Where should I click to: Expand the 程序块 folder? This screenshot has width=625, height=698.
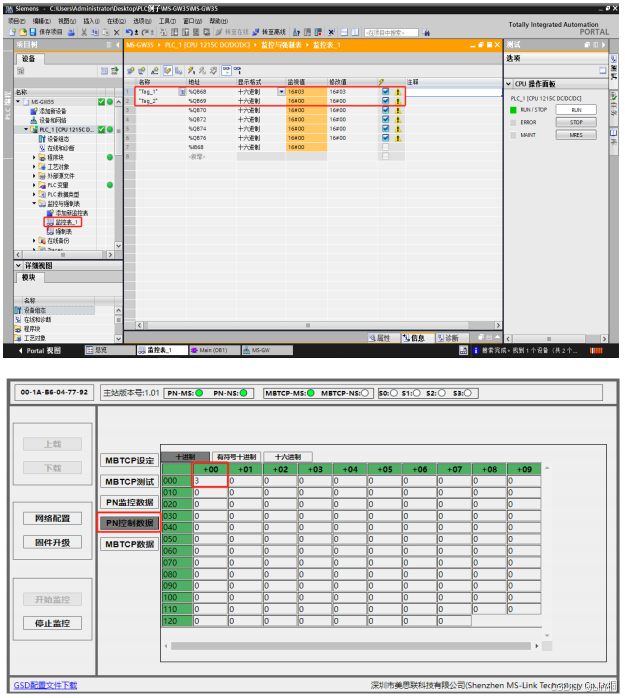[34, 157]
